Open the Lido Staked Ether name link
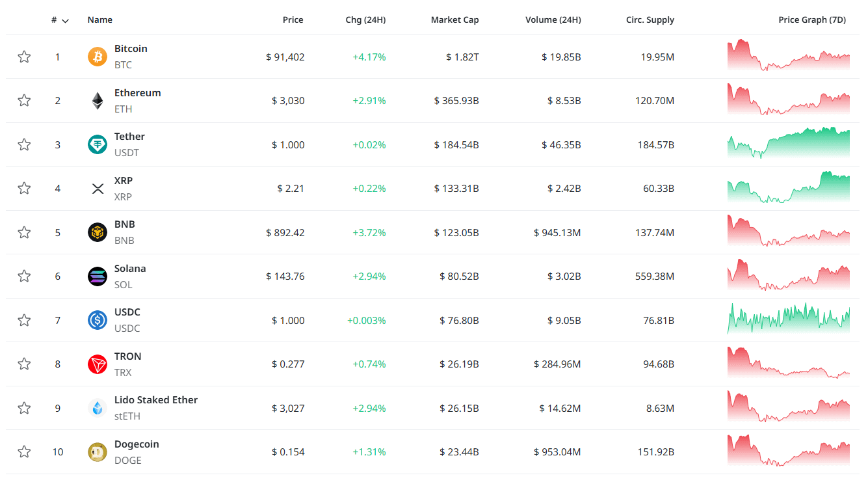The width and height of the screenshot is (868, 484). pyautogui.click(x=155, y=400)
